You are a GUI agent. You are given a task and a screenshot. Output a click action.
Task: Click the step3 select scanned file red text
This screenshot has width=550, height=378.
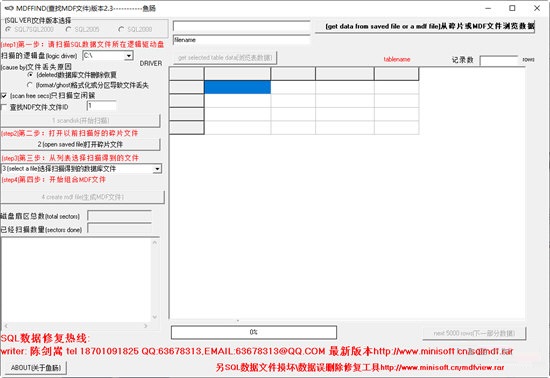click(x=70, y=158)
